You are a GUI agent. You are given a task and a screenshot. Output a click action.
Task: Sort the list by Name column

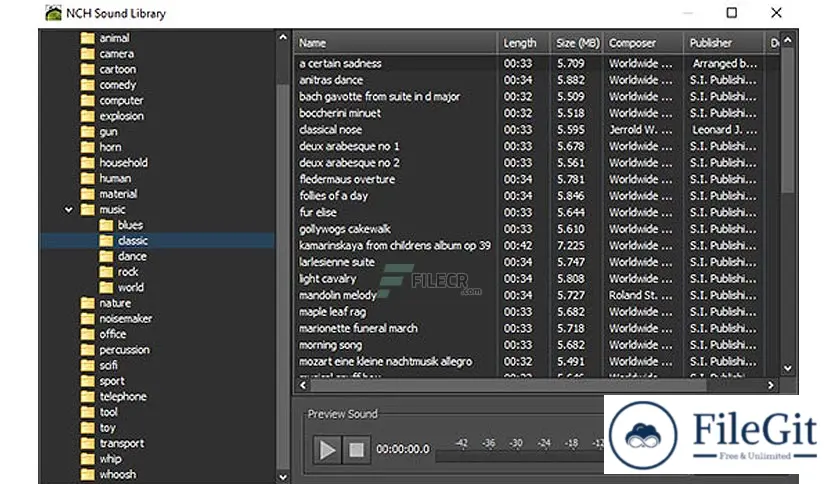tap(395, 43)
